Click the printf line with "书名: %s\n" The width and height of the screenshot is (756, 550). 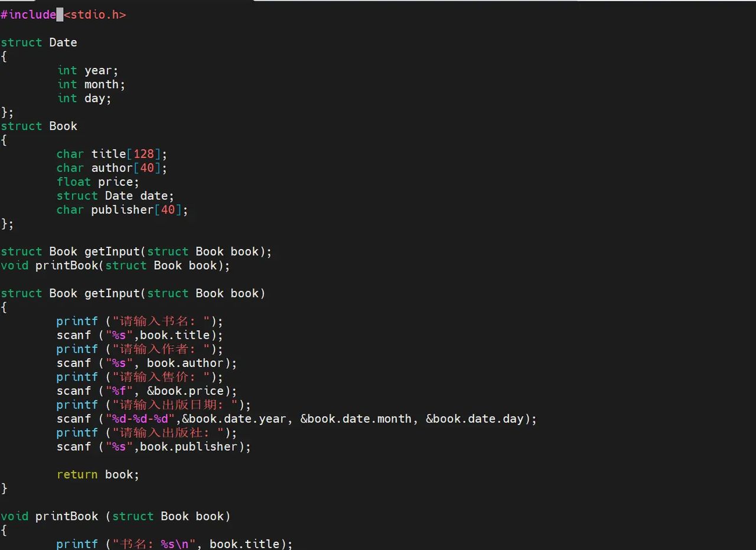click(x=175, y=544)
